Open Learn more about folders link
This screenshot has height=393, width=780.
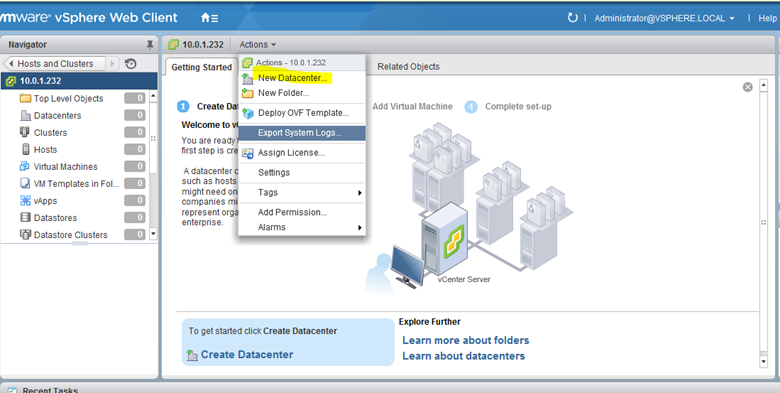click(x=466, y=340)
